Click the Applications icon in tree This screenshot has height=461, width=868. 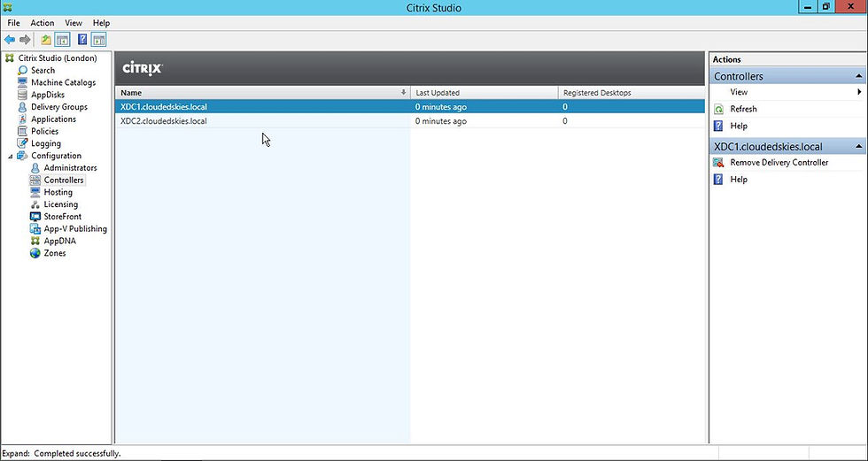click(22, 119)
